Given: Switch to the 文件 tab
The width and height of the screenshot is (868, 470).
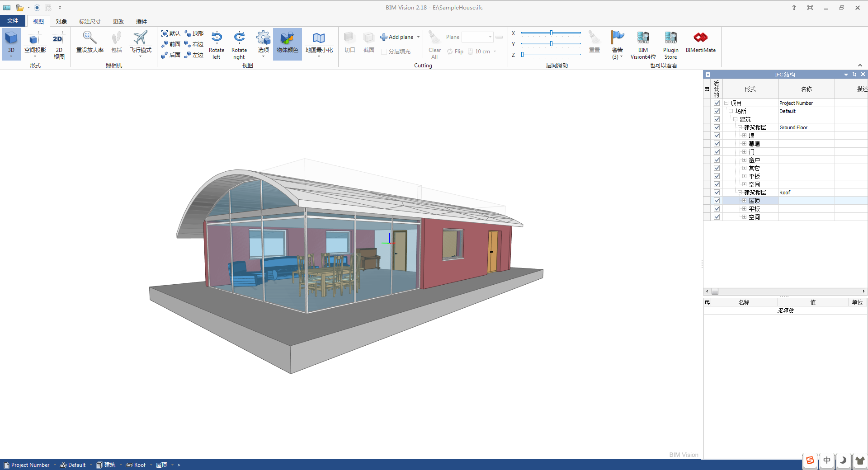Looking at the screenshot, I should [x=13, y=21].
